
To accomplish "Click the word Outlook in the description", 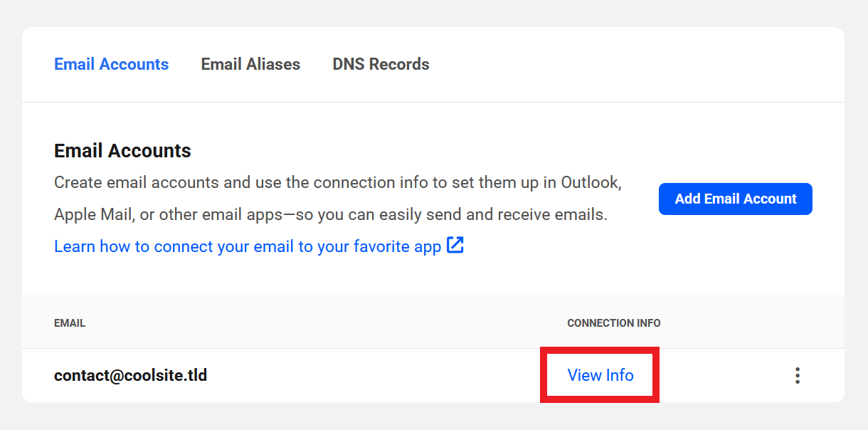I will (x=591, y=182).
